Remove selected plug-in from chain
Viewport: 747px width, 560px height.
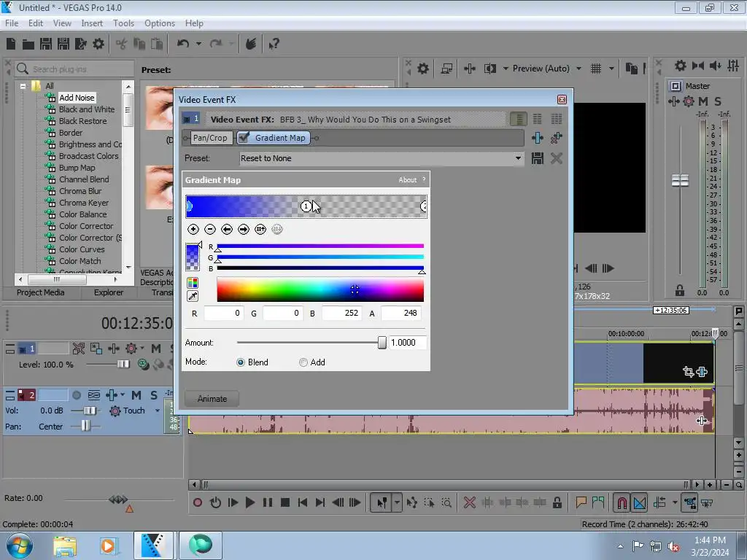point(556,138)
